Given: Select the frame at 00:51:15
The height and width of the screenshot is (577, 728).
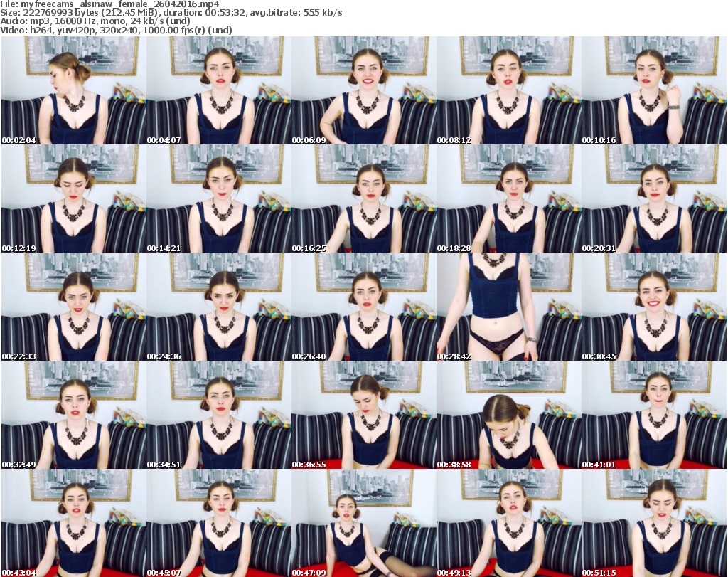Looking at the screenshot, I should pos(654,523).
